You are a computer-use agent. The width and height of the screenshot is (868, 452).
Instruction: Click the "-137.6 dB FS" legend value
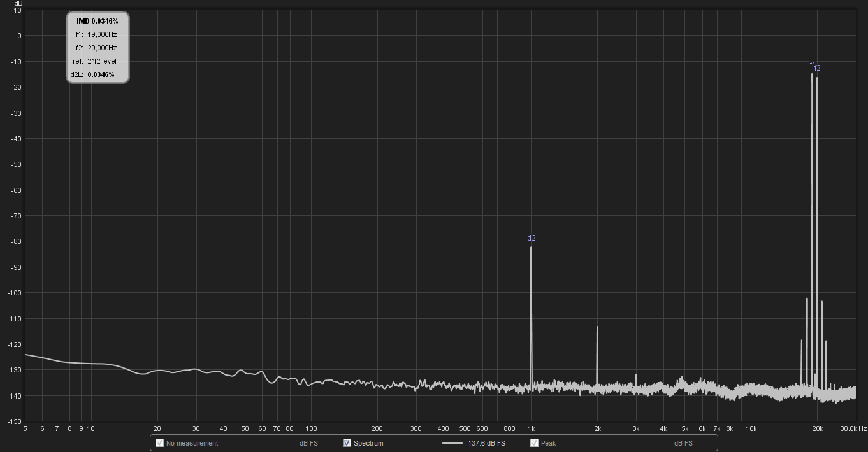coord(485,443)
